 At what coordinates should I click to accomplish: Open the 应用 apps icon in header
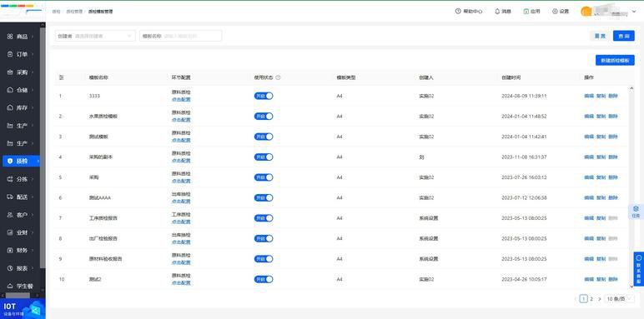pos(526,12)
